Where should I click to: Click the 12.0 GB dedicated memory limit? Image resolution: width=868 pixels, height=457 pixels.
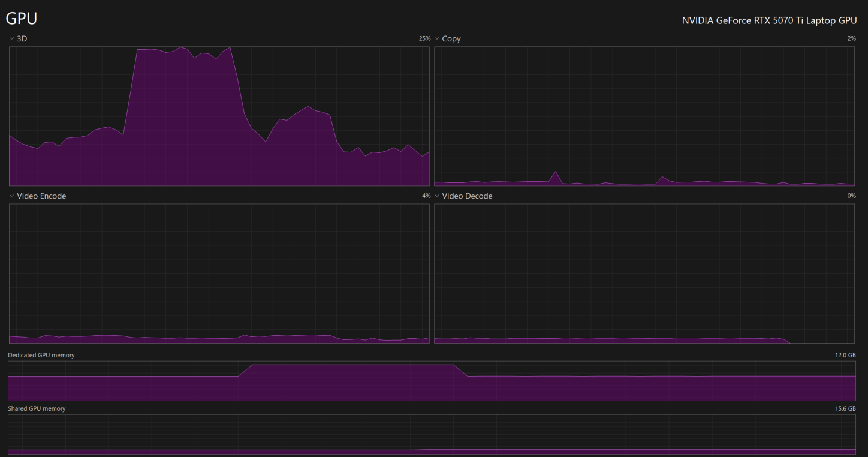(845, 356)
